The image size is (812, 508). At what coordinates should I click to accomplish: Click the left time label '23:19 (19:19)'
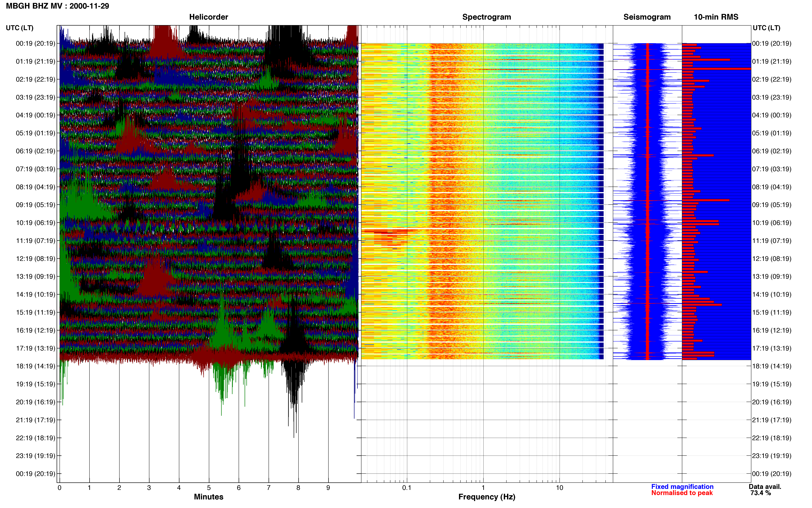[36, 456]
